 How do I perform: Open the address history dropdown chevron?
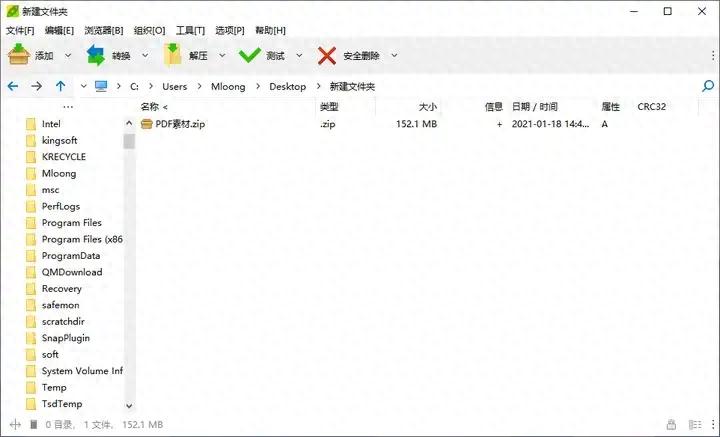84,86
